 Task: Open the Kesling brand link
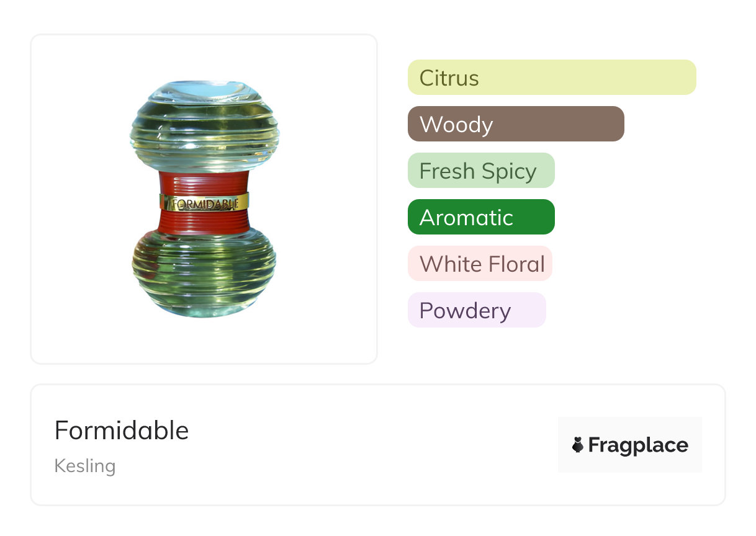(85, 465)
